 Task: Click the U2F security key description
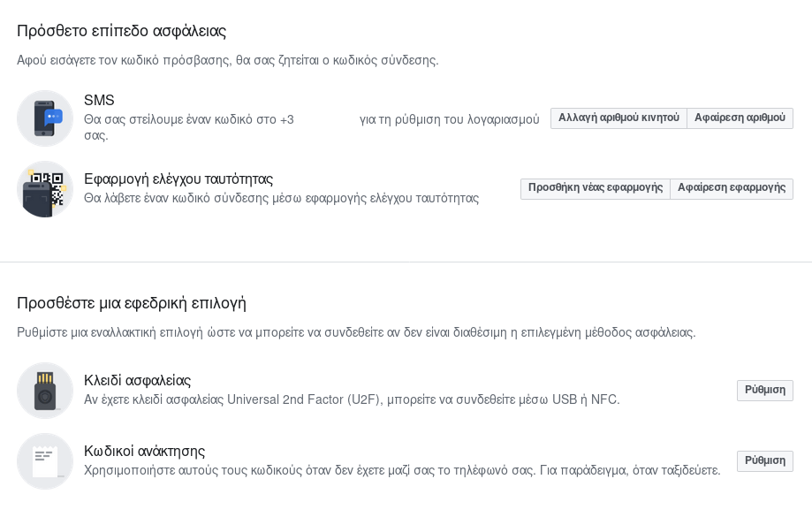pos(352,400)
